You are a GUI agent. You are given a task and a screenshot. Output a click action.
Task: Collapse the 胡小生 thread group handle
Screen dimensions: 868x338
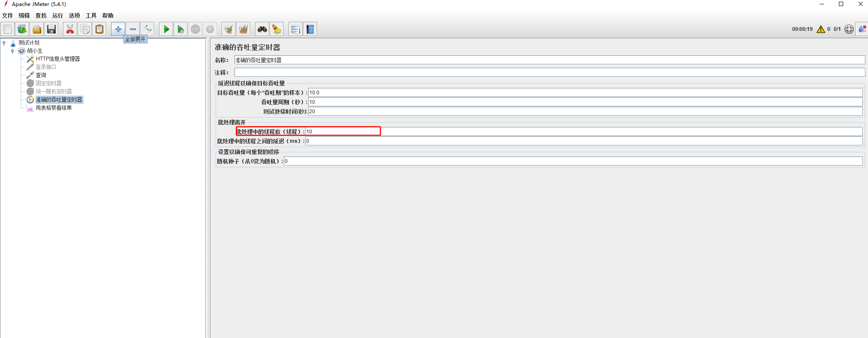coord(12,51)
